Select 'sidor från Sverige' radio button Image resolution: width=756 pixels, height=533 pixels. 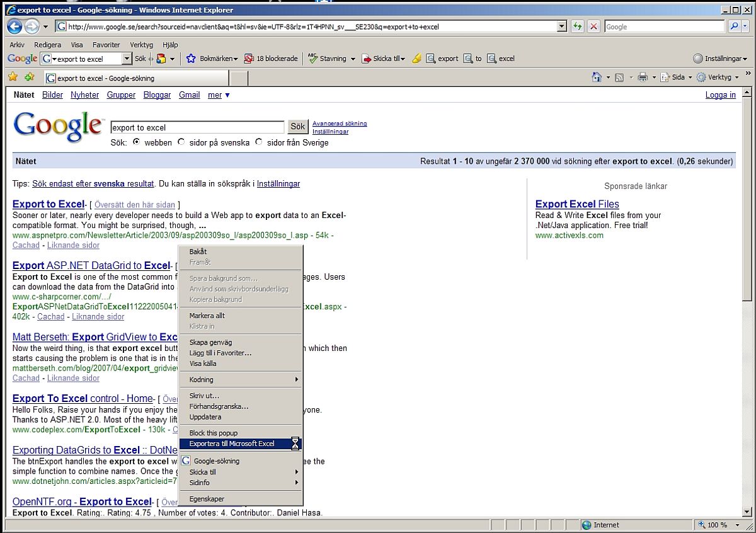pyautogui.click(x=258, y=142)
